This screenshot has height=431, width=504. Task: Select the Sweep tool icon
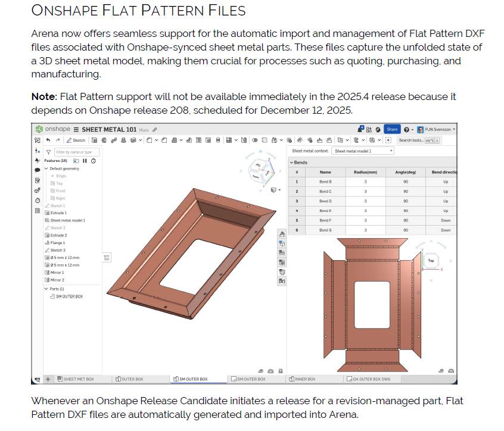coord(114,140)
